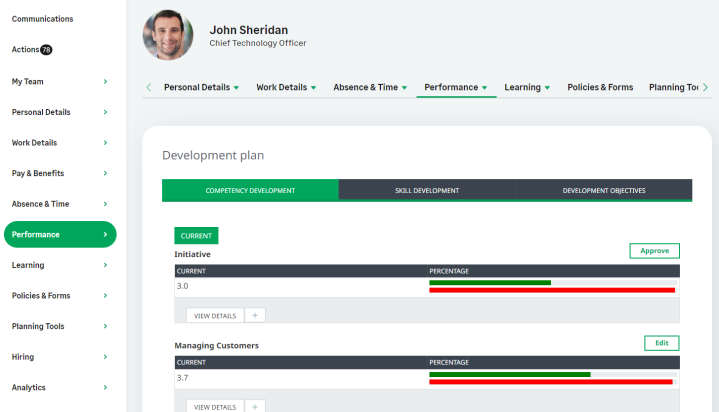Click the plus icon under Managing Customers
The width and height of the screenshot is (719, 412).
(x=255, y=406)
